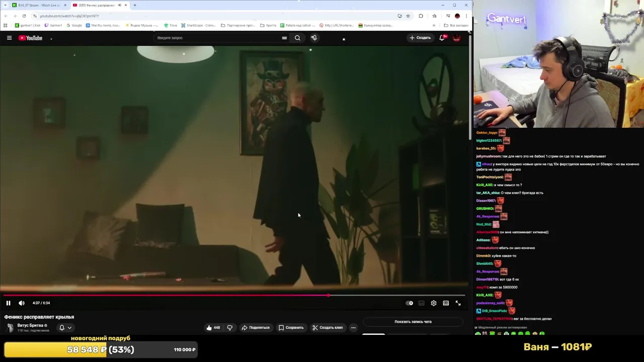Screen dimensions: 644x362
Task: Click the install/cast icon in address bar
Action: click(x=399, y=16)
